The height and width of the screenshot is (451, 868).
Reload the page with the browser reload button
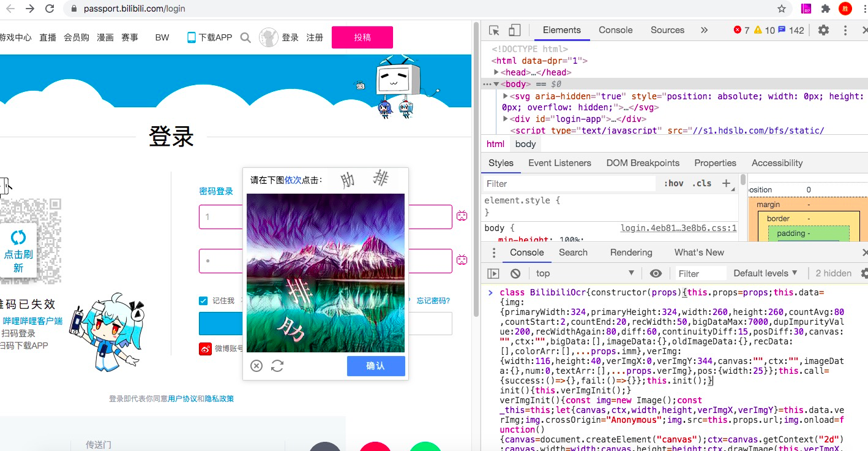point(50,9)
